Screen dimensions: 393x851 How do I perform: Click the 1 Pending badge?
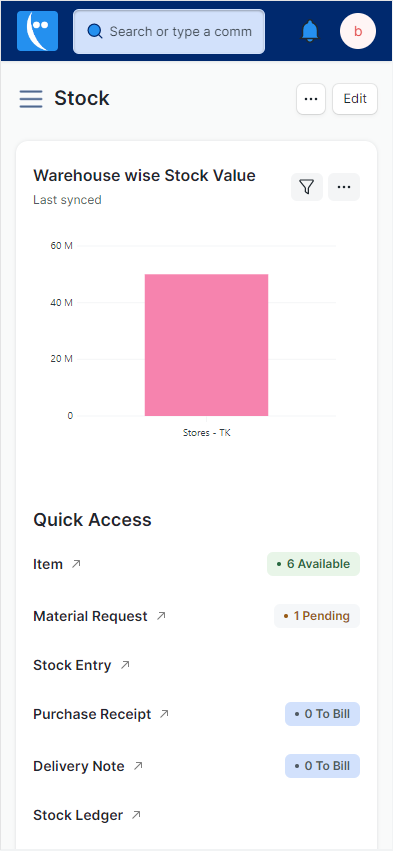tap(317, 616)
